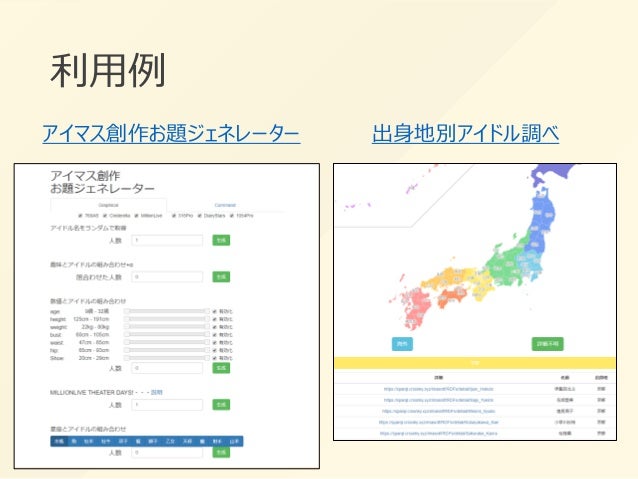Viewport: 638px width, 479px height.
Task: Click the green button under MILLIONLIVE THEATER DAYS
Action: 221,405
